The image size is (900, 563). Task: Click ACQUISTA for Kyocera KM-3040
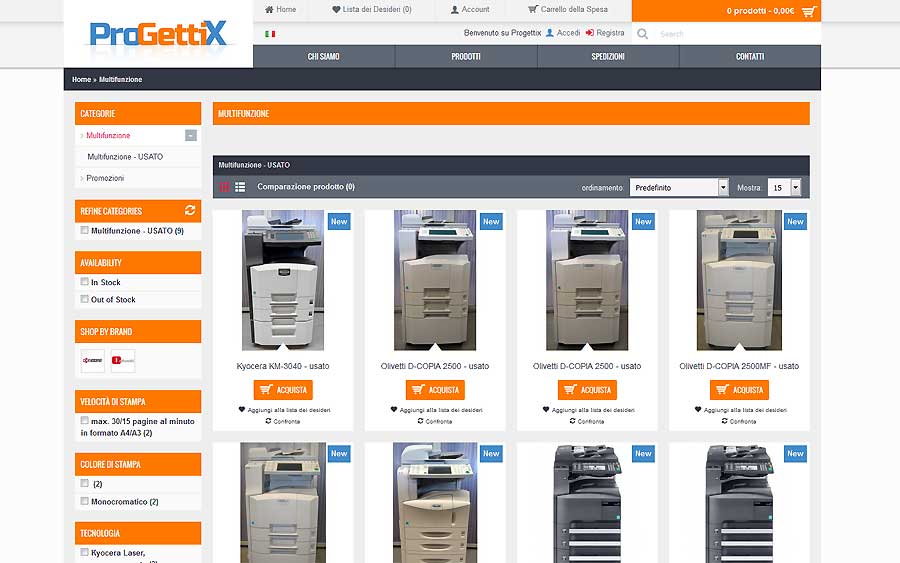[x=283, y=390]
